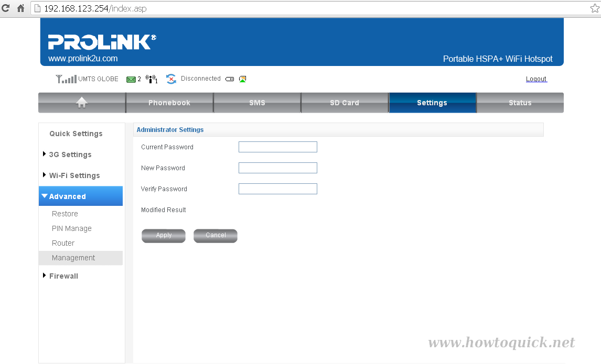Expand the Firewall section
The image size is (601, 364).
(63, 275)
